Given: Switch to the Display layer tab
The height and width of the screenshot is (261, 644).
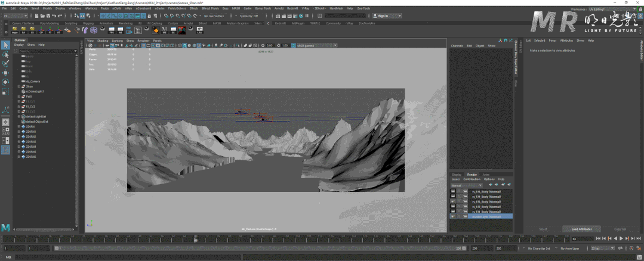Looking at the screenshot, I should tap(457, 175).
